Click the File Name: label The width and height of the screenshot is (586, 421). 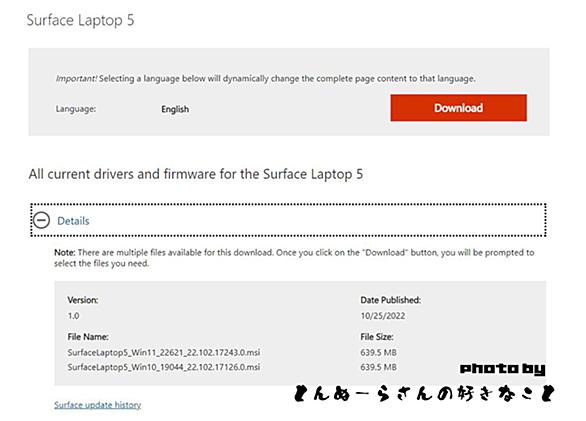pos(88,337)
